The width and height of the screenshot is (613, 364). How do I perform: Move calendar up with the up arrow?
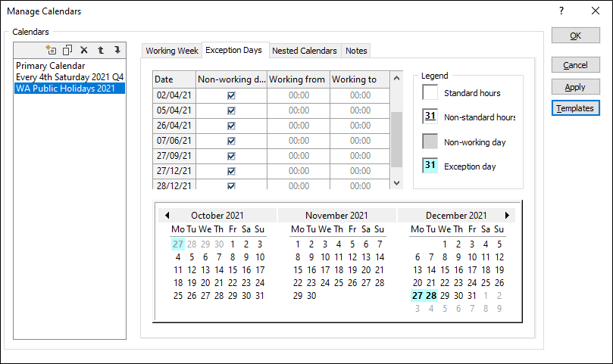tap(101, 50)
